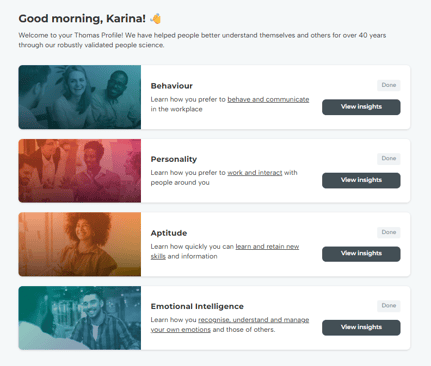
Task: Follow the "learn and retain new skills" link
Action: (267, 247)
